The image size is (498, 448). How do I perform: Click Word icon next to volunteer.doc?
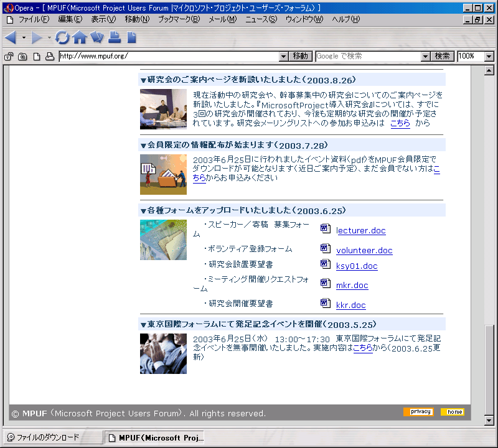tap(325, 248)
